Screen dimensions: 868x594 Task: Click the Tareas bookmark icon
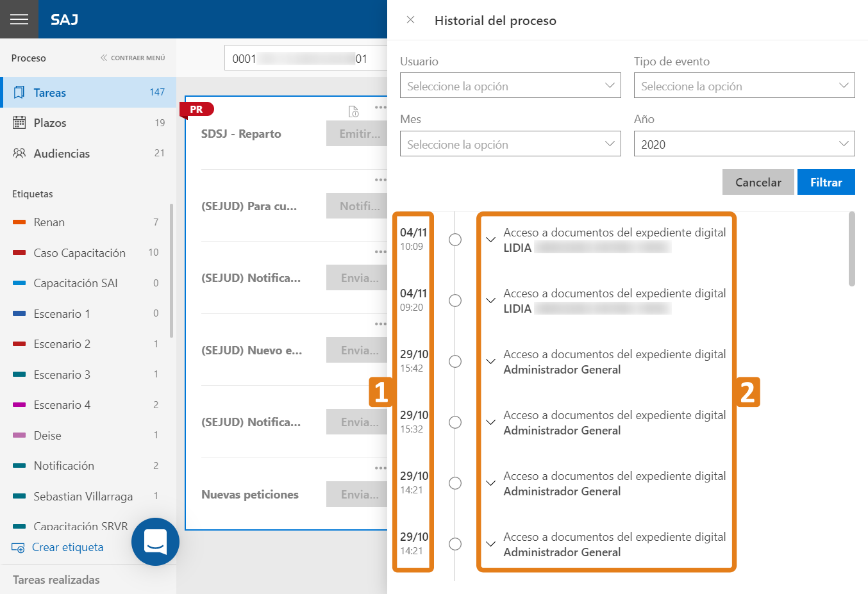19,92
